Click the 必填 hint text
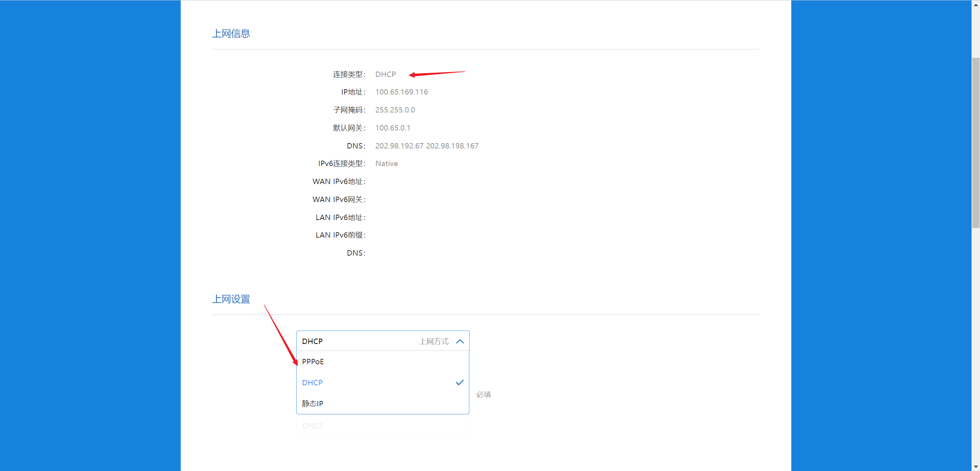980x471 pixels. (483, 394)
